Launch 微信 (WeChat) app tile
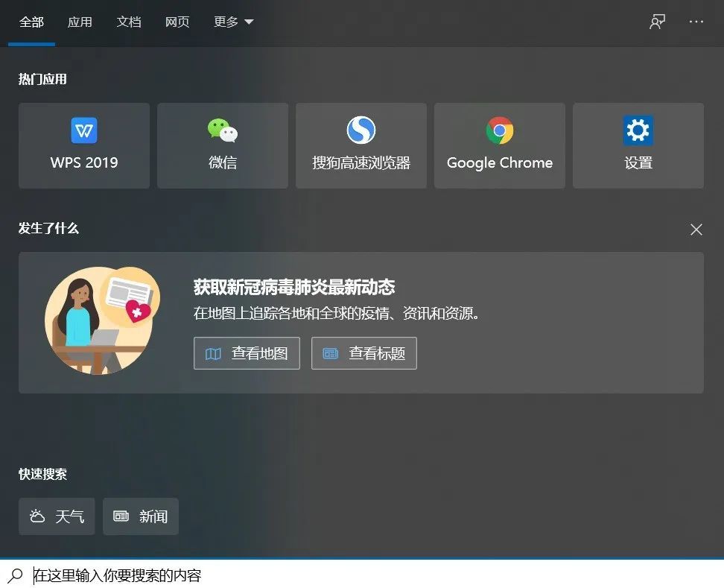 tap(223, 145)
